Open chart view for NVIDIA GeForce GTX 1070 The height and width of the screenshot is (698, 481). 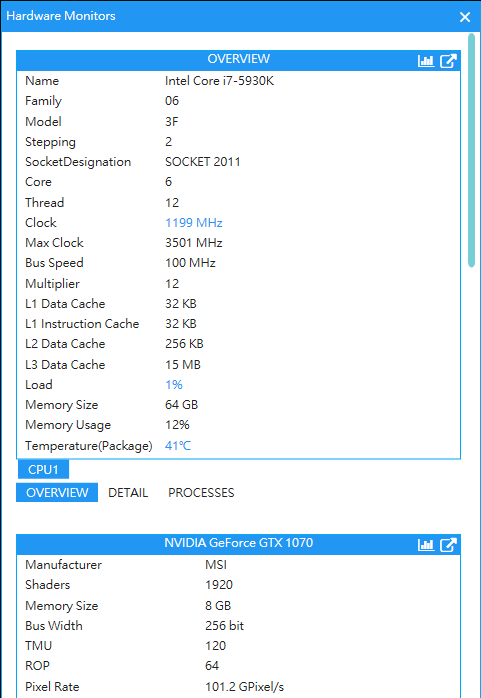[x=426, y=544]
